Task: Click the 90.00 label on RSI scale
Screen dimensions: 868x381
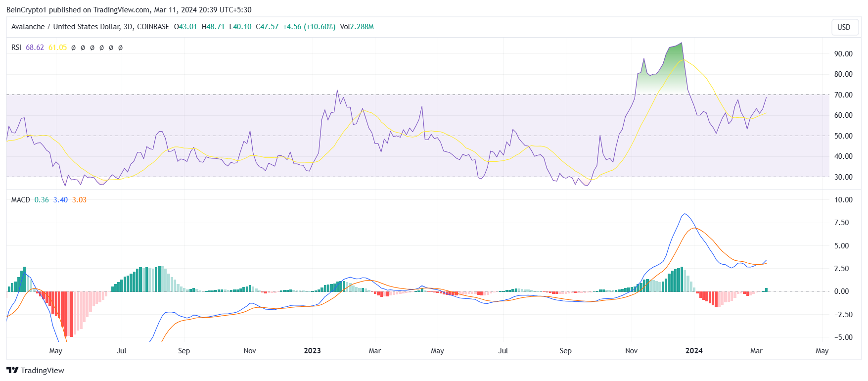Action: pyautogui.click(x=843, y=54)
